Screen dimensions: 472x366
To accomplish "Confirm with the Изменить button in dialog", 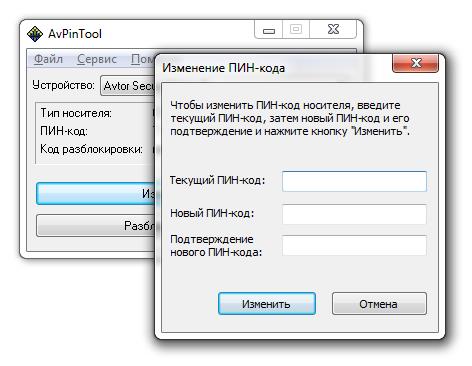I will pos(267,304).
